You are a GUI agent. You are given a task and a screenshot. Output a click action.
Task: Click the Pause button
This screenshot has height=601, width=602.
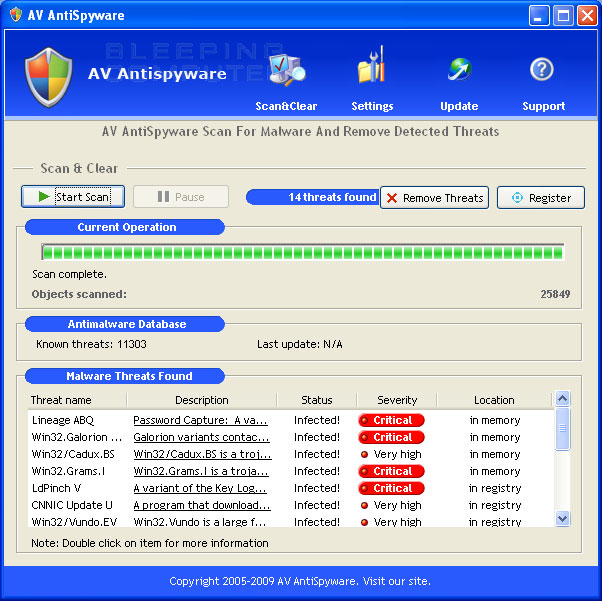pos(181,197)
